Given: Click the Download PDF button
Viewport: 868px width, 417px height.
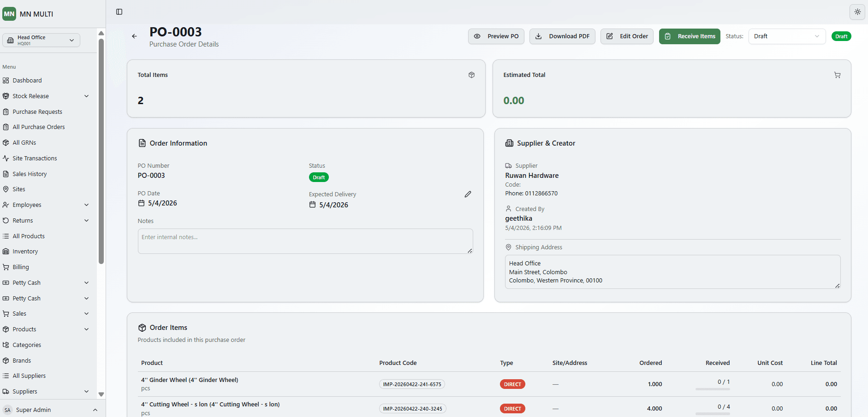Looking at the screenshot, I should (562, 36).
